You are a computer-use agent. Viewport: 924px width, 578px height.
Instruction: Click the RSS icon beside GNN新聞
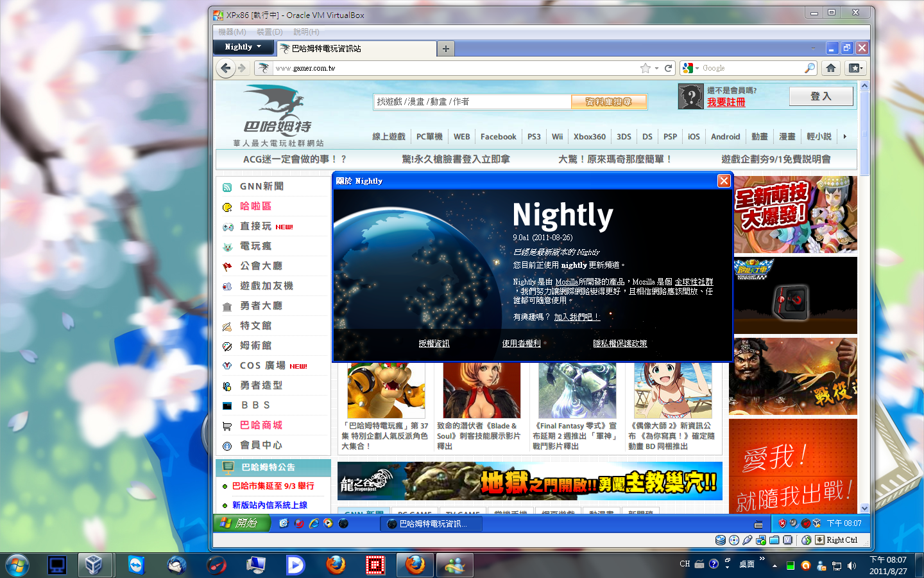(227, 188)
